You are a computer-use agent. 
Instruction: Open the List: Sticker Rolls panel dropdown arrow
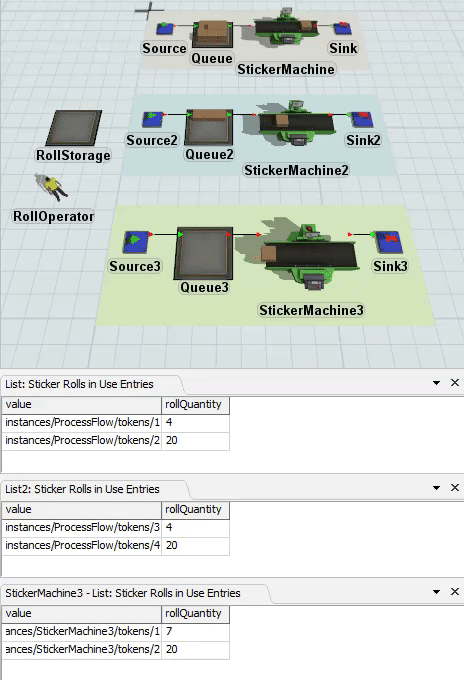[x=437, y=383]
